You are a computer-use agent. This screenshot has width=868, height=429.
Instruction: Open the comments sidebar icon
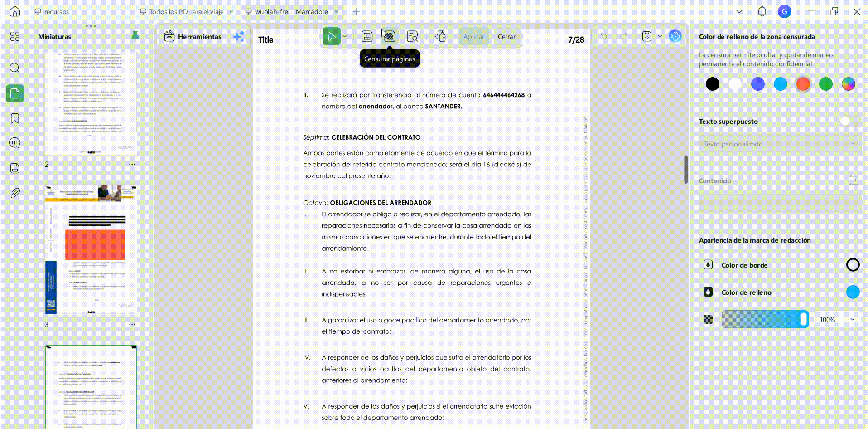click(15, 143)
